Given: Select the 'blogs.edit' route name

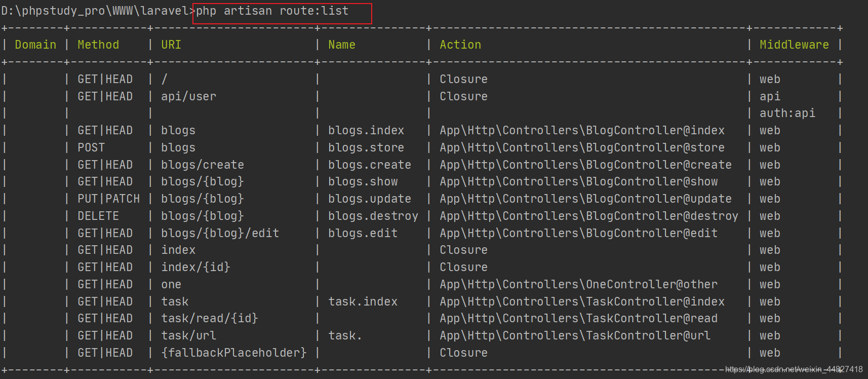Looking at the screenshot, I should pos(363,233).
